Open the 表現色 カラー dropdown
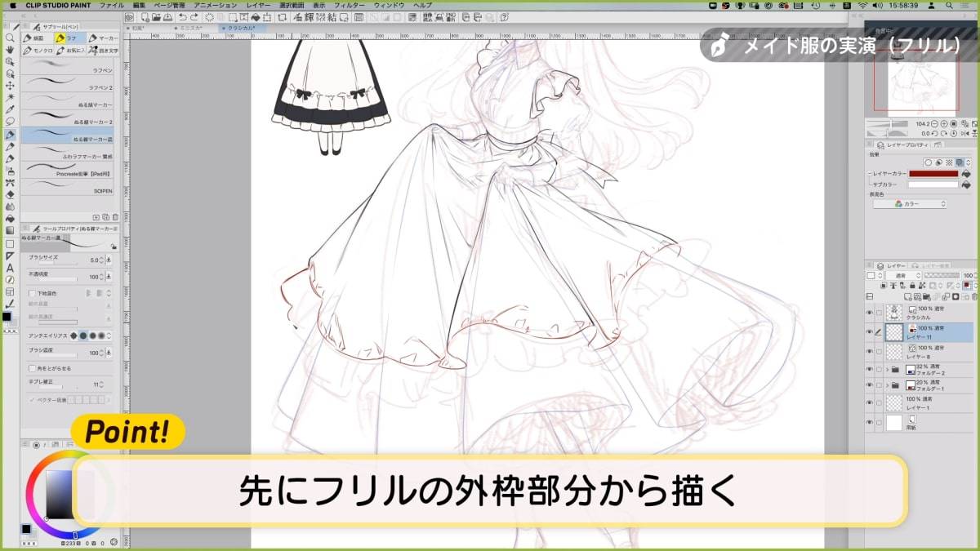Screen dimensions: 980x551 [910, 204]
